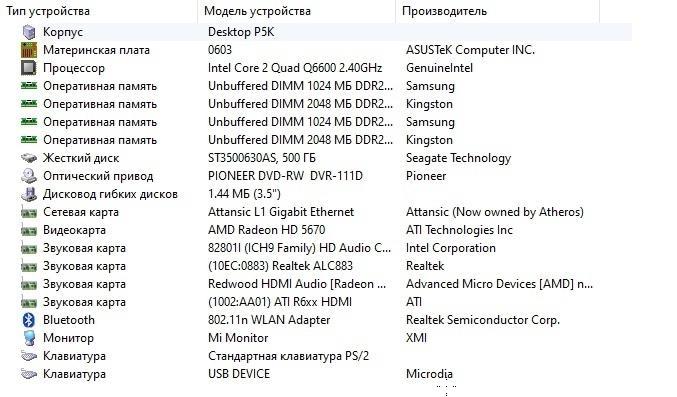Select the keyboard icon for Стандартная клавиатура PS/2 row
Image resolution: width=677 pixels, height=397 pixels.
tap(29, 356)
